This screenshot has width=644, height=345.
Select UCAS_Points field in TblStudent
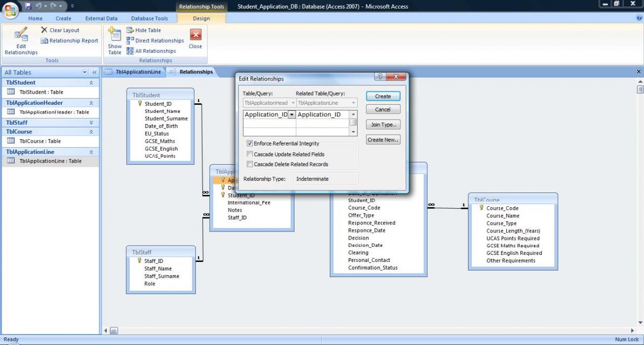click(x=160, y=156)
